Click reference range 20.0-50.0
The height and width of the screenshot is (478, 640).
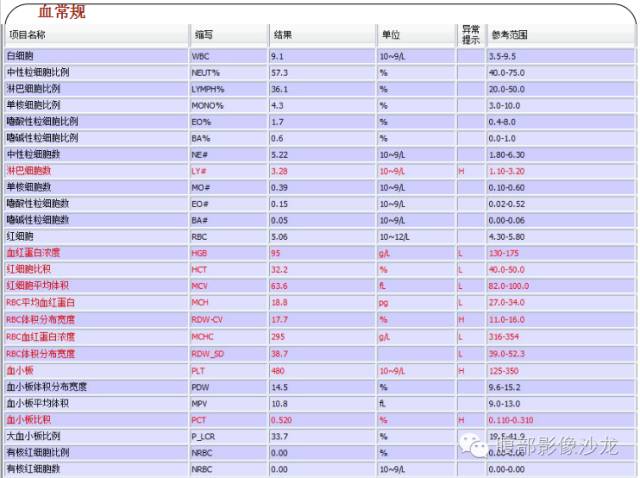(x=507, y=89)
